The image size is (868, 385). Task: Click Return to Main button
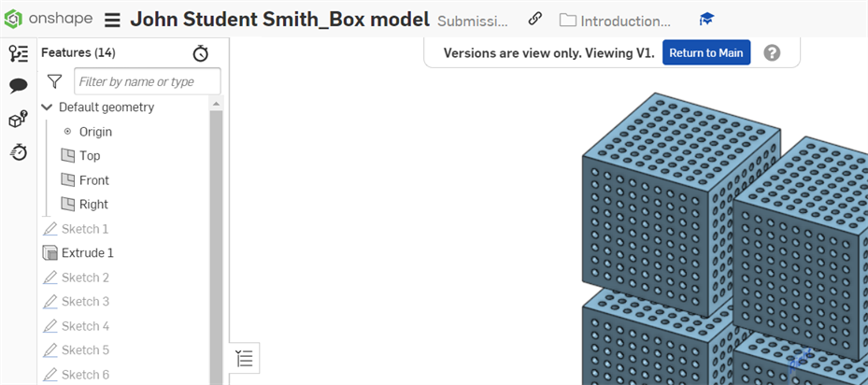(705, 53)
